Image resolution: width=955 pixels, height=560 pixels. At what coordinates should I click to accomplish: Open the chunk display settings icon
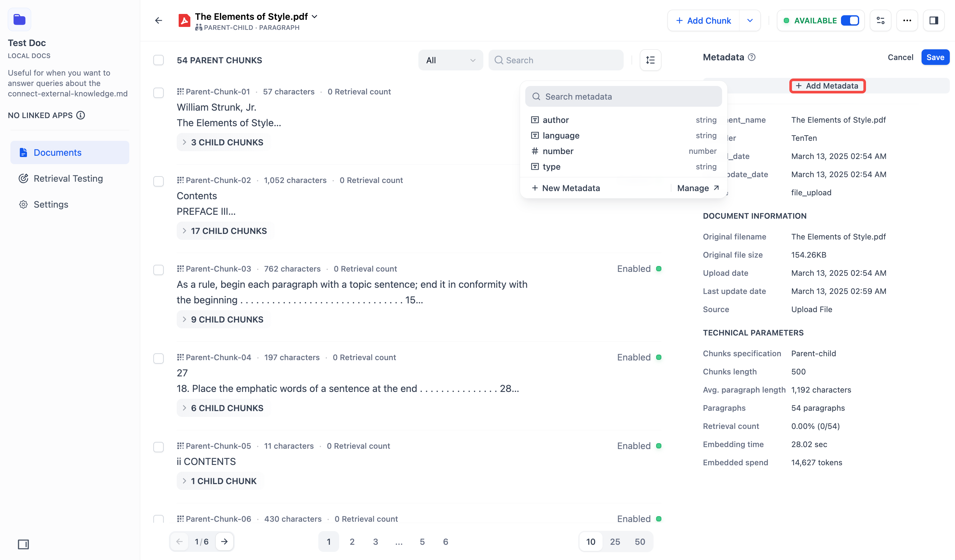point(880,20)
